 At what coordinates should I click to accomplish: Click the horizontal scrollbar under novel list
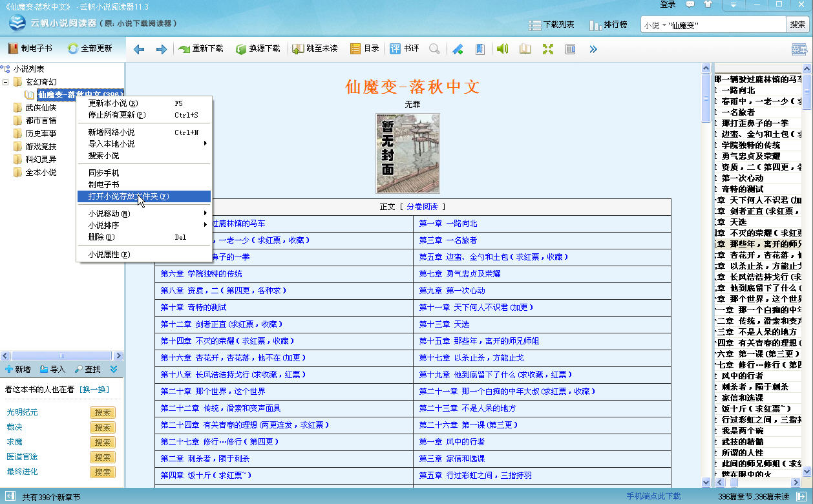pyautogui.click(x=61, y=356)
